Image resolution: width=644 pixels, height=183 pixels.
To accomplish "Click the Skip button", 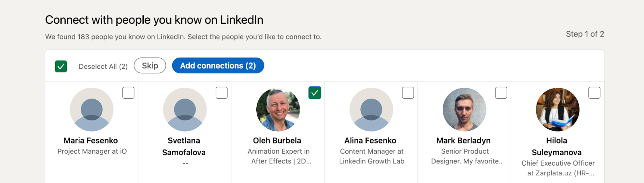I will [150, 66].
